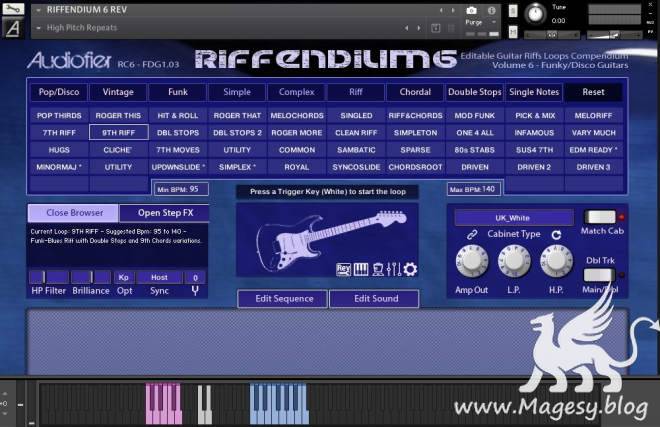Toggle the Dbl Trk switch
The width and height of the screenshot is (660, 427).
(598, 275)
